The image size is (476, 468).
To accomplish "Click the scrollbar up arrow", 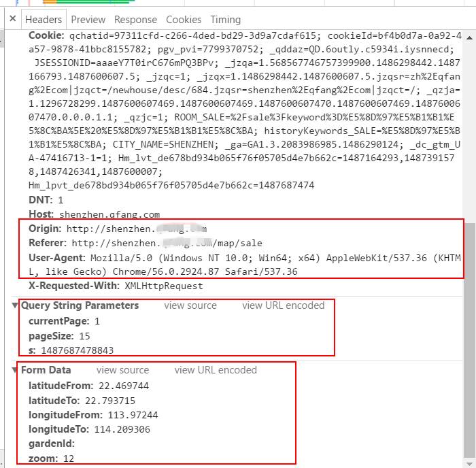I will click(469, 37).
